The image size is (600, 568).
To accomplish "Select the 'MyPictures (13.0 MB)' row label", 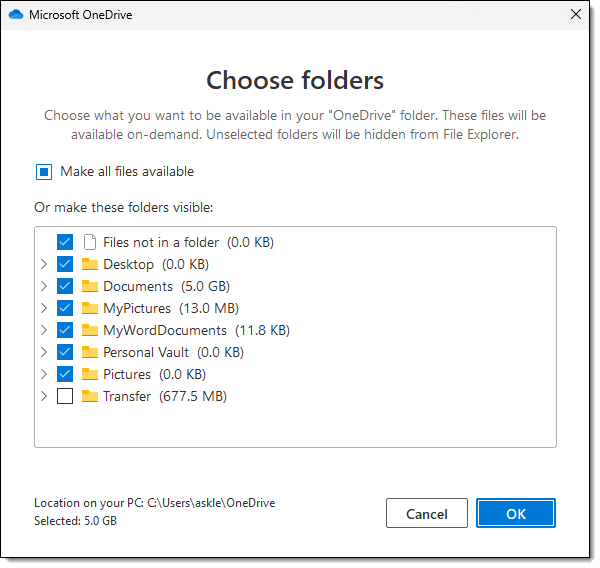I will pos(171,308).
